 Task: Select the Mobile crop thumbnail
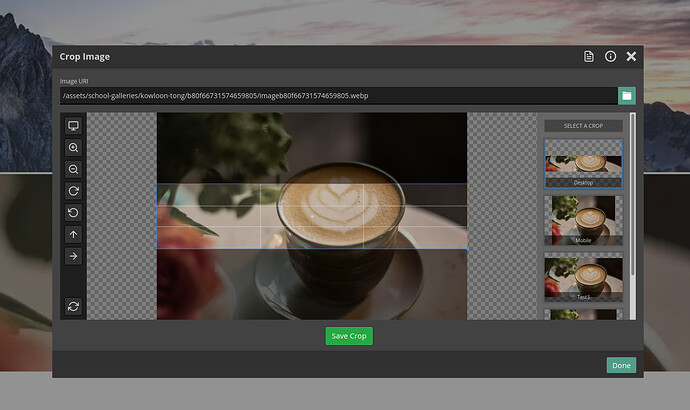tap(584, 220)
